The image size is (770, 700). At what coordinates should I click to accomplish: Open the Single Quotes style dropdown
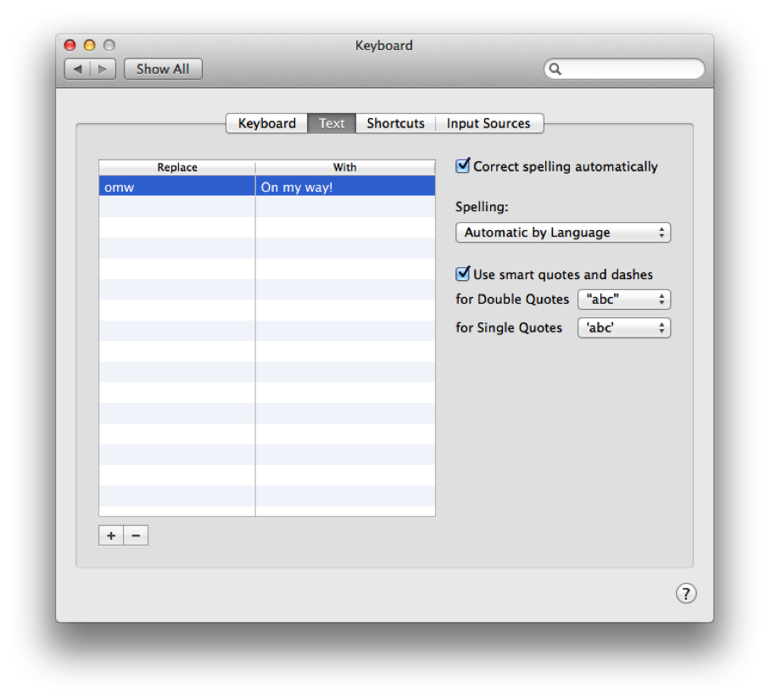coord(623,328)
